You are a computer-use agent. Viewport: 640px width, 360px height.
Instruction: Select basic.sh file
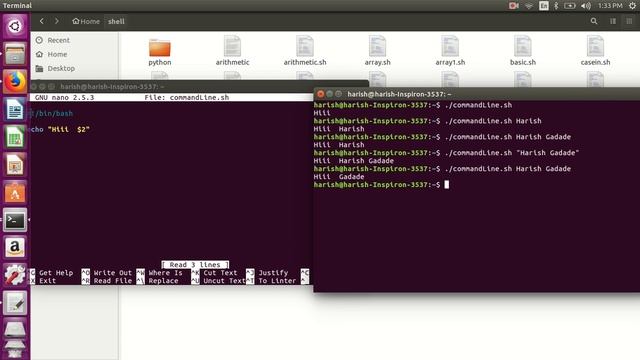tap(523, 51)
